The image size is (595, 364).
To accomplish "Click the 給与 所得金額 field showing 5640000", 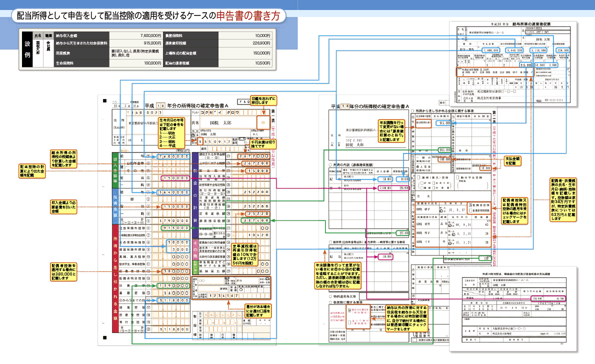I will [x=173, y=192].
